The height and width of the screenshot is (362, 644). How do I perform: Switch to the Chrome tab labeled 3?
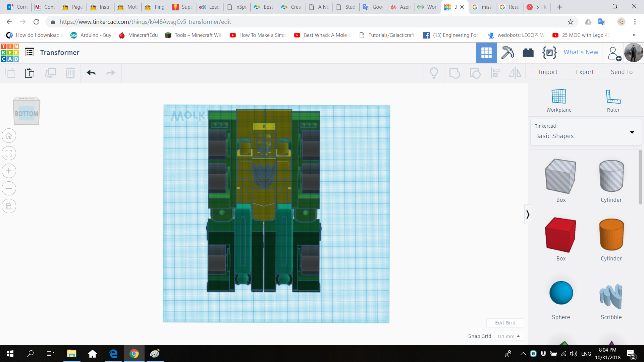(453, 7)
